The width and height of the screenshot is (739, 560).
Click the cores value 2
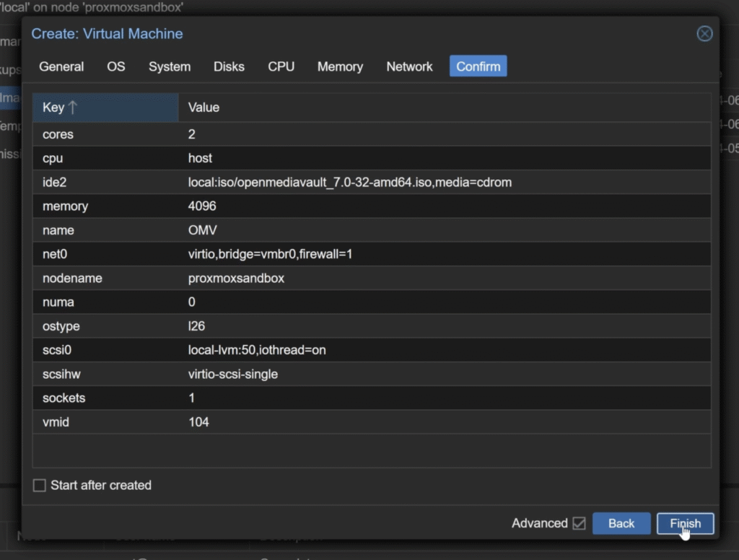[x=191, y=134]
